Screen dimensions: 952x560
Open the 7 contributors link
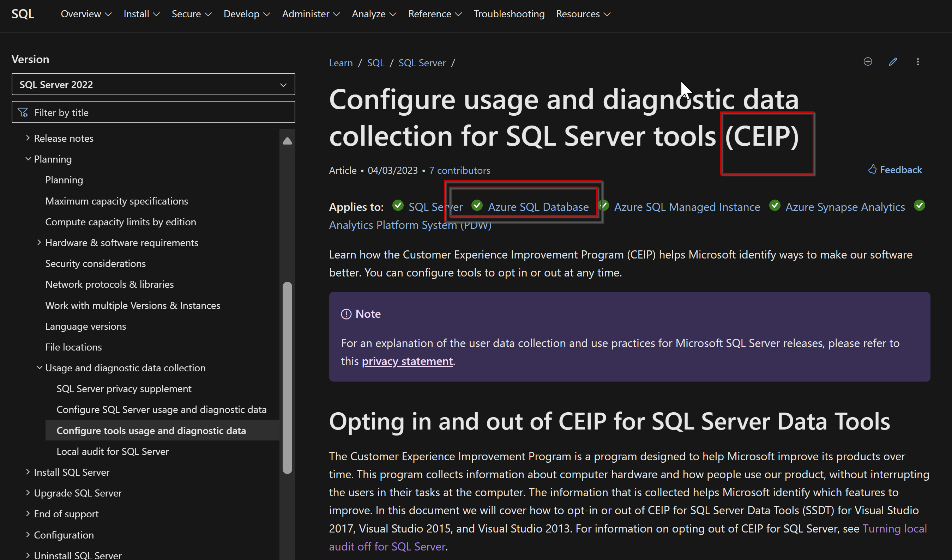(x=459, y=170)
